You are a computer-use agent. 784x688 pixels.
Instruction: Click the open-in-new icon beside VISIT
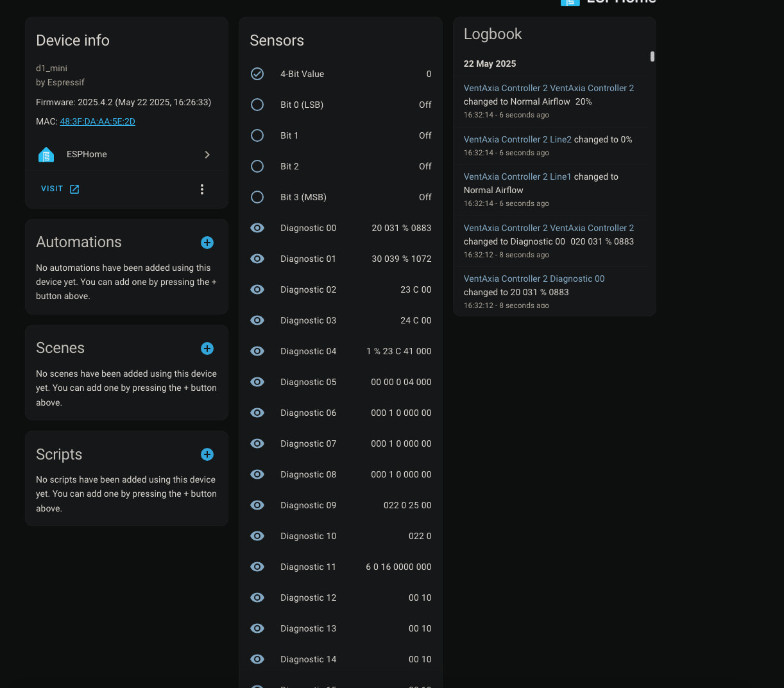[x=74, y=189]
